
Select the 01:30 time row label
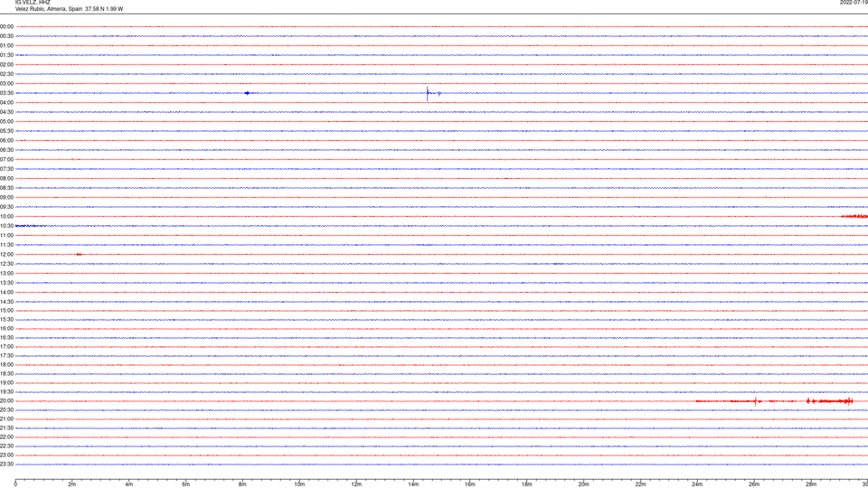pyautogui.click(x=6, y=55)
